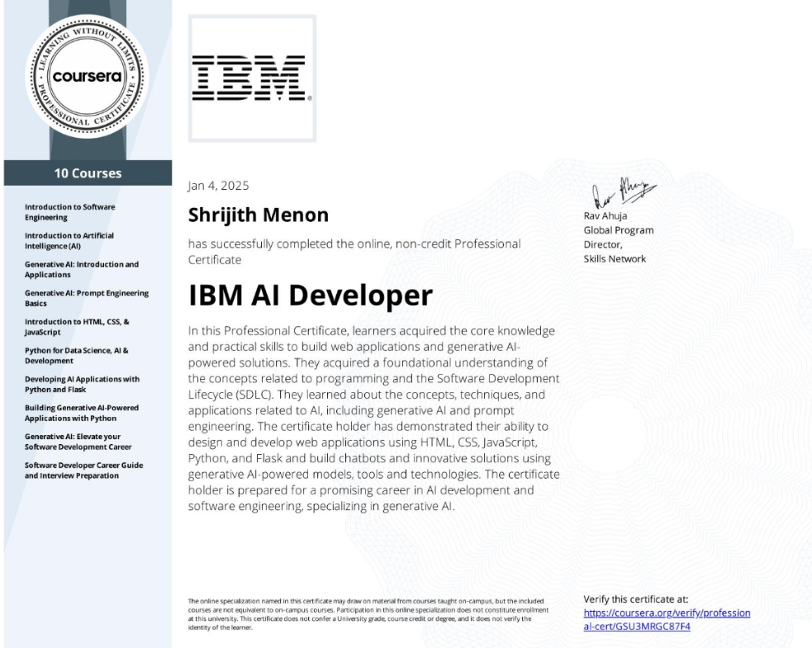Viewport: 812px width, 648px height.
Task: Click the "10 Courses" banner heading
Action: (x=88, y=173)
